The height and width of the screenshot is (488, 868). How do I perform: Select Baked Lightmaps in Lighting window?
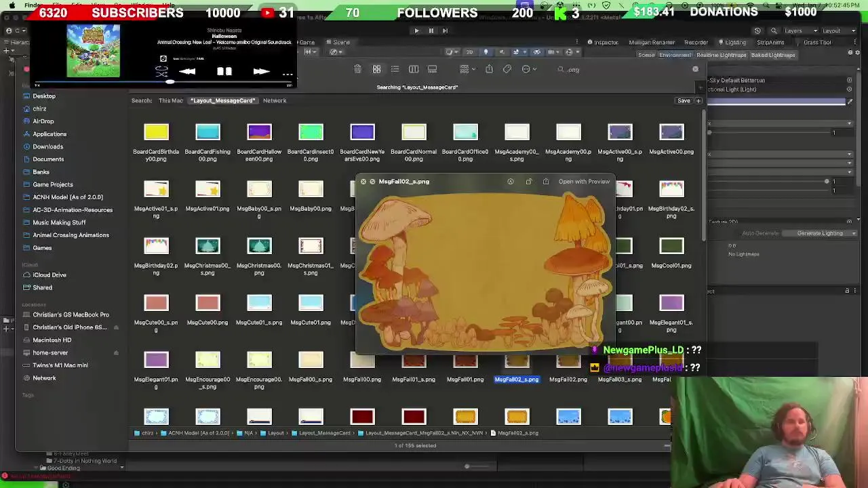(773, 55)
